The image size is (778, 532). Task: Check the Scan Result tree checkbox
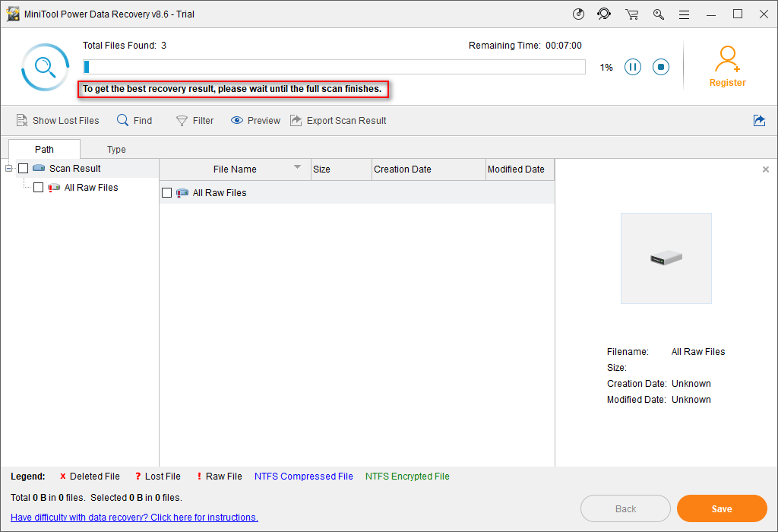click(x=24, y=169)
